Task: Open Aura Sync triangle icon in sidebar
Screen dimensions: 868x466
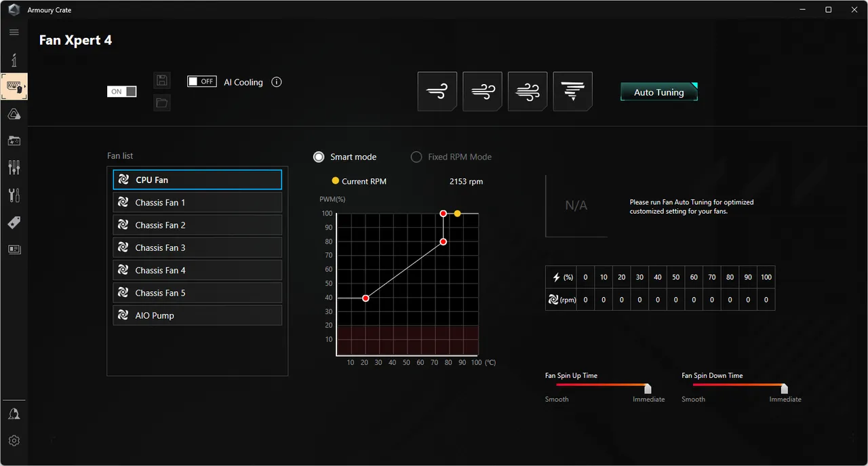Action: (14, 115)
